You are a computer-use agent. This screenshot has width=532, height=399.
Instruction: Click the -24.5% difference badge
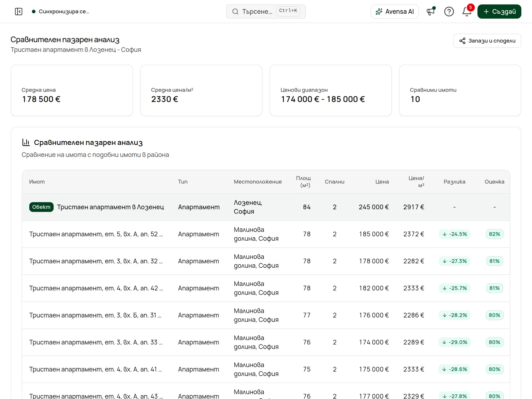tap(455, 234)
